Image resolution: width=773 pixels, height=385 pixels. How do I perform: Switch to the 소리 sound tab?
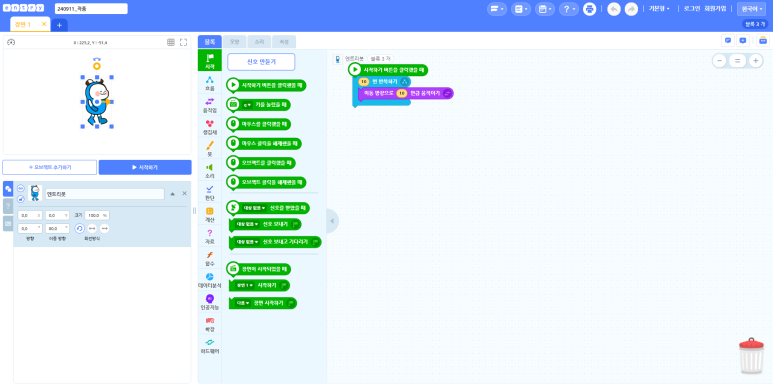259,42
